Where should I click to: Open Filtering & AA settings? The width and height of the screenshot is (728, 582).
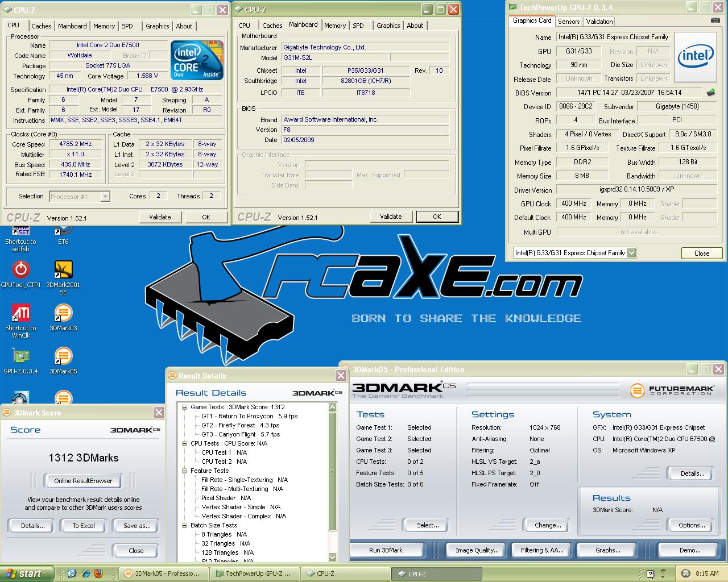tap(542, 550)
